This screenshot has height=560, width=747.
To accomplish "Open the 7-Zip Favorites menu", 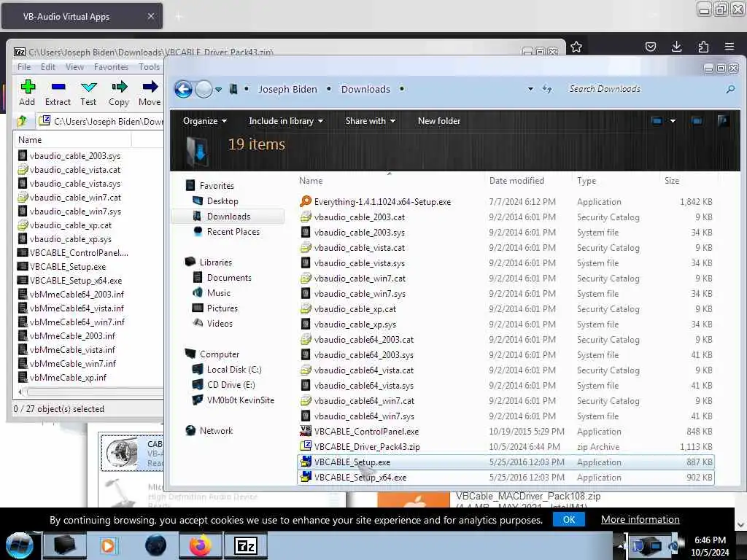I will pyautogui.click(x=111, y=67).
